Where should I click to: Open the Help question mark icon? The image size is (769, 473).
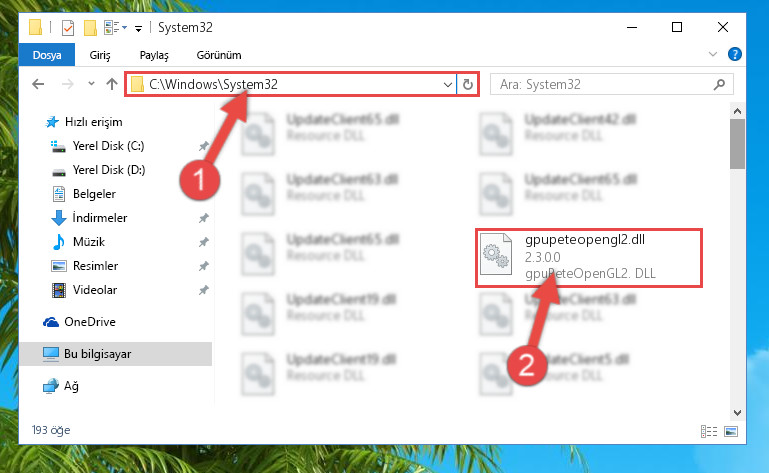(734, 54)
